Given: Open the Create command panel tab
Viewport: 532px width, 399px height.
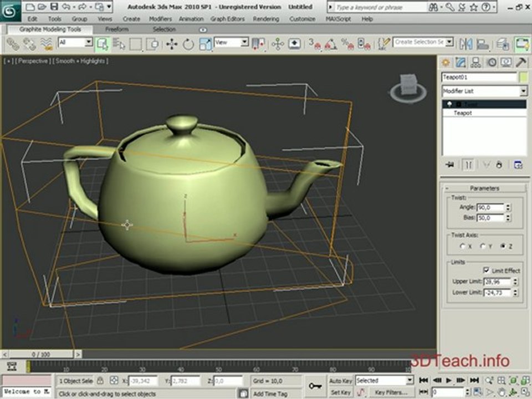Looking at the screenshot, I should click(x=446, y=63).
